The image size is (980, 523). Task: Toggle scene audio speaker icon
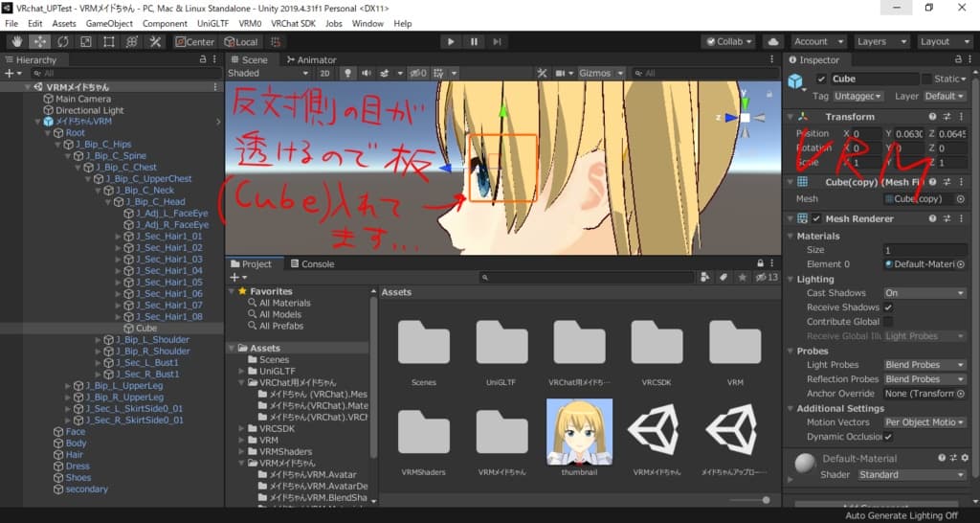[x=366, y=73]
